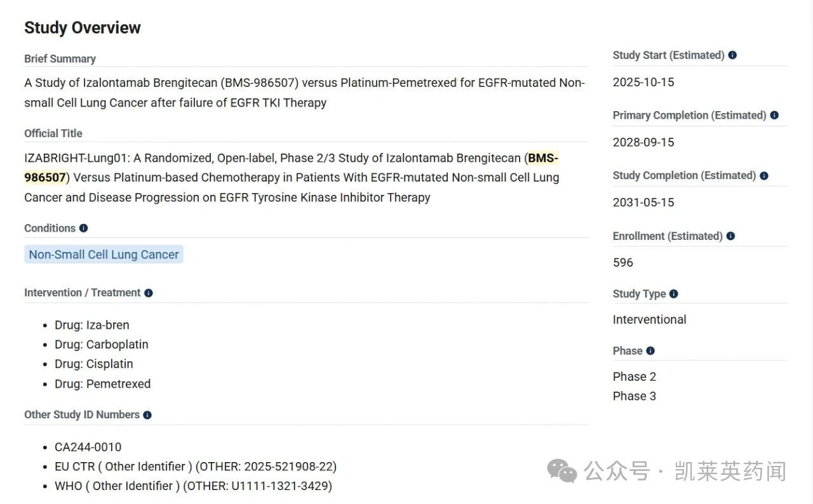Click the Study Overview heading

pyautogui.click(x=83, y=28)
